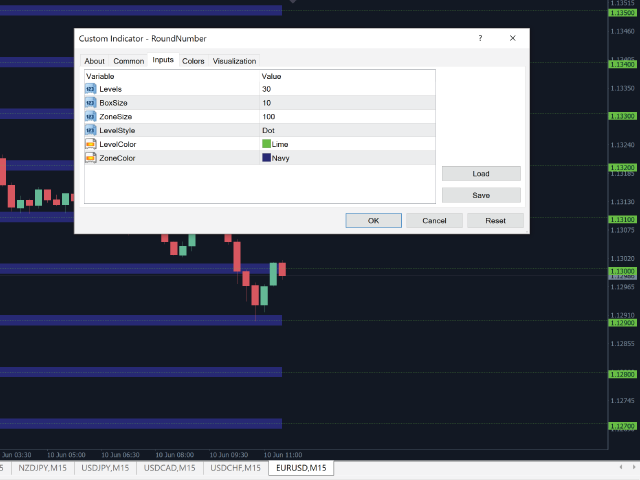Click the Navy color name text
Viewport: 640px width, 480px height.
[x=280, y=158]
